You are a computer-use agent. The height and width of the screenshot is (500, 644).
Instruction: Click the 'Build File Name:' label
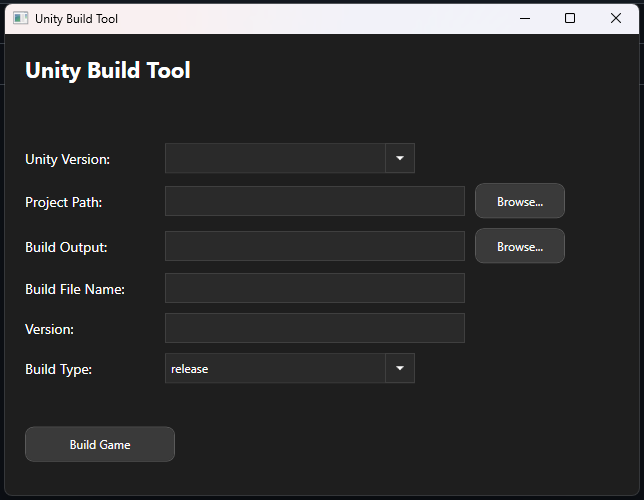coord(75,289)
